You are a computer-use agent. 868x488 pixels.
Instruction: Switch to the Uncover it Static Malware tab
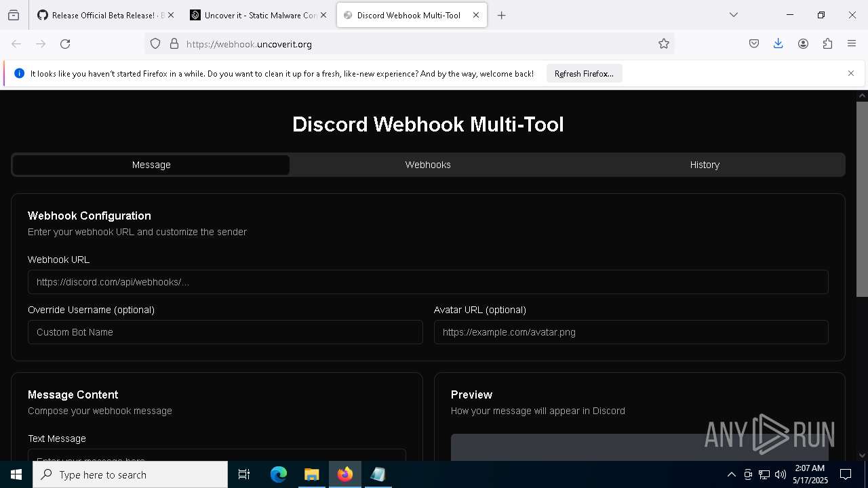258,15
